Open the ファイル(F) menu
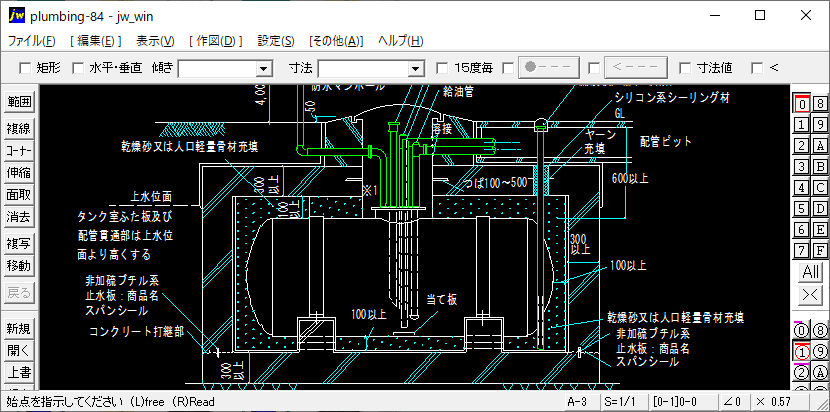 pos(31,41)
